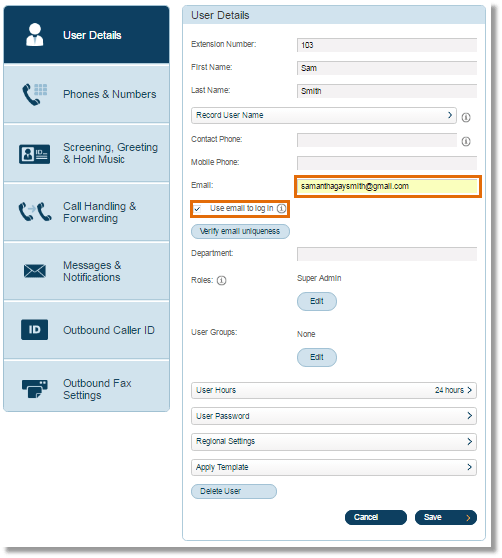Click the Email field with gmail address
The height and width of the screenshot is (558, 502).
387,186
